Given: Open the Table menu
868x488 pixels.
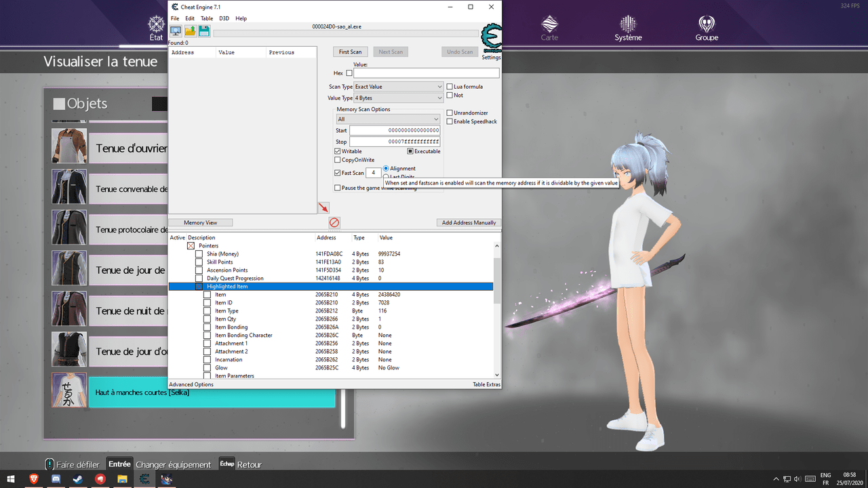Looking at the screenshot, I should 207,18.
